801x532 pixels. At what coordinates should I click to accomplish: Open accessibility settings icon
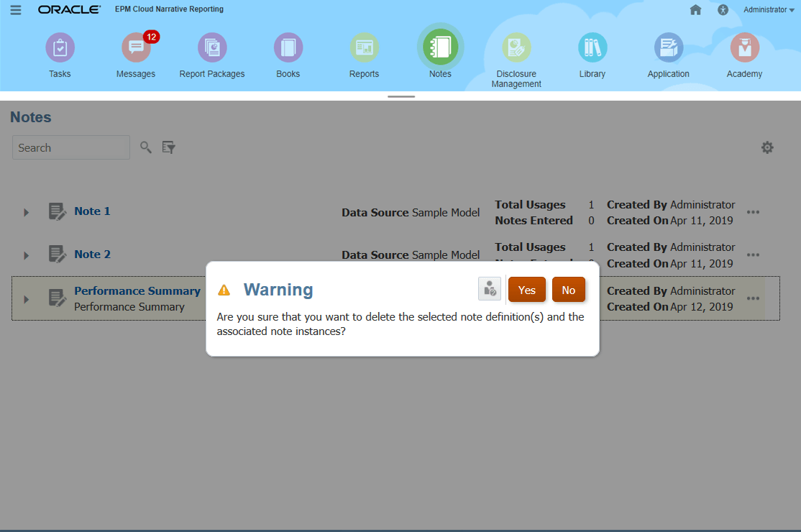tap(723, 9)
